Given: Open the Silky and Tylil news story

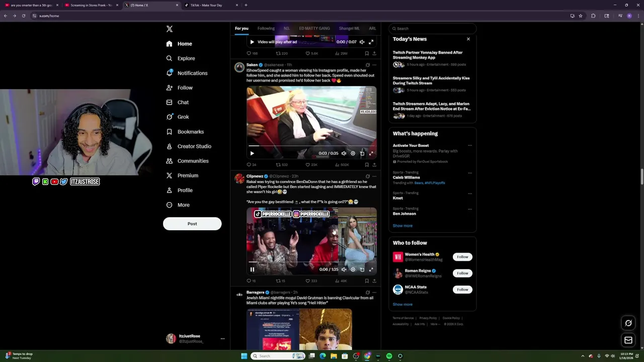Looking at the screenshot, I should coord(432,84).
